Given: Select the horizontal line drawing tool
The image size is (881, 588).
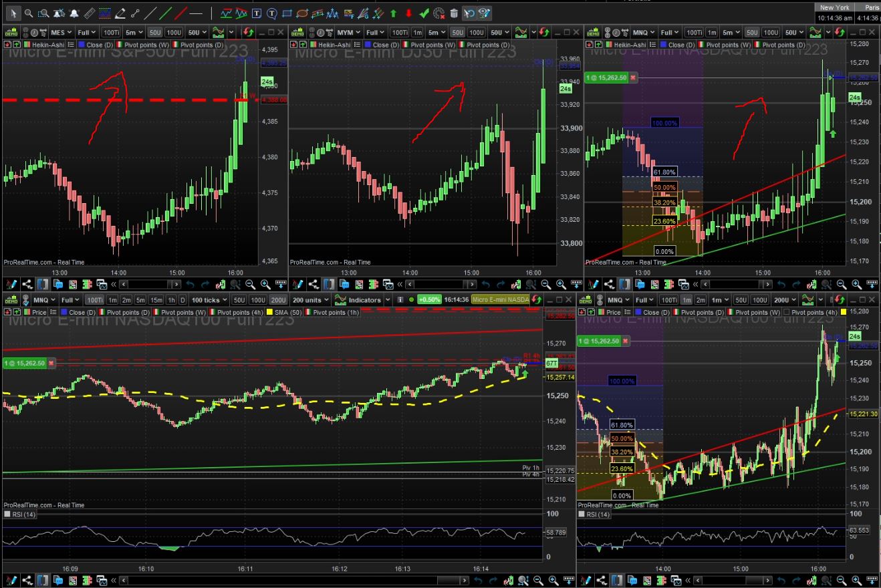Looking at the screenshot, I should 196,13.
